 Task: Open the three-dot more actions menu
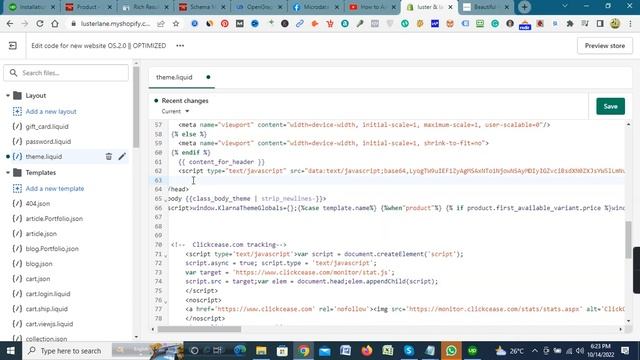pyautogui.click(x=180, y=46)
